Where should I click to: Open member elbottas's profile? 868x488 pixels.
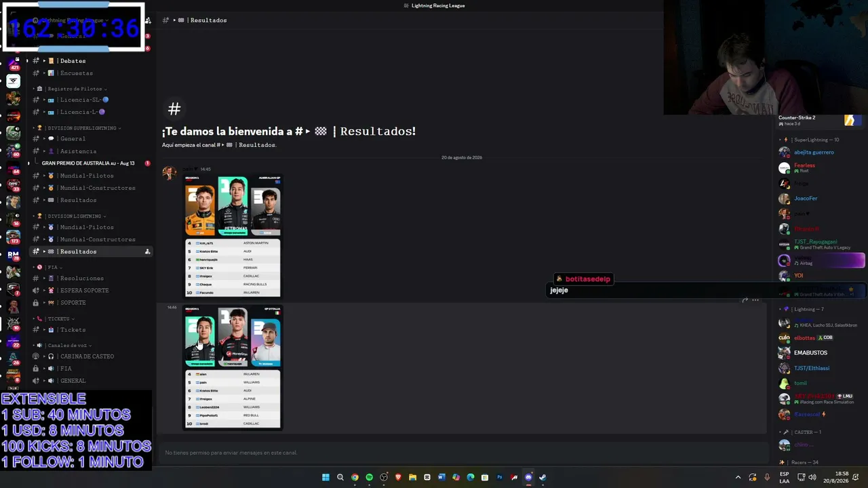(x=821, y=338)
